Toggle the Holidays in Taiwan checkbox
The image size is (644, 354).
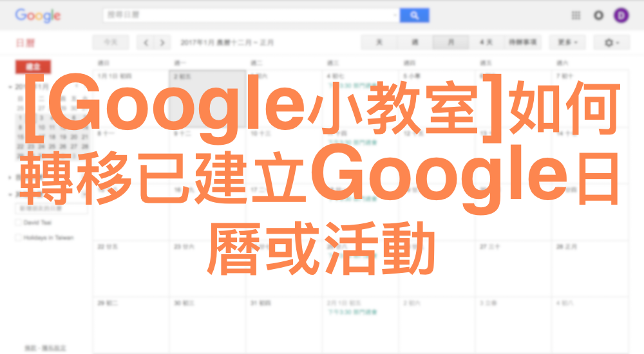(x=19, y=238)
